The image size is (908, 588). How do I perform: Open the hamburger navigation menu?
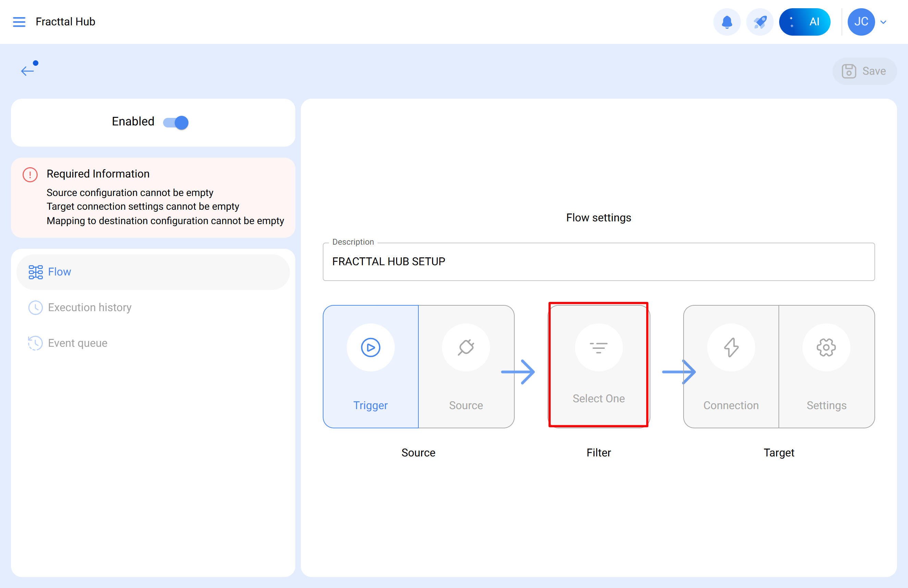point(19,22)
